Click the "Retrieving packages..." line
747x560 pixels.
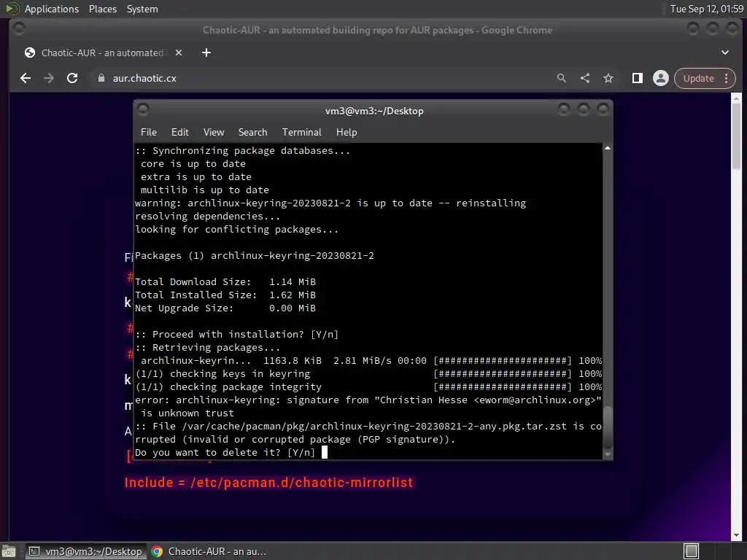(208, 348)
